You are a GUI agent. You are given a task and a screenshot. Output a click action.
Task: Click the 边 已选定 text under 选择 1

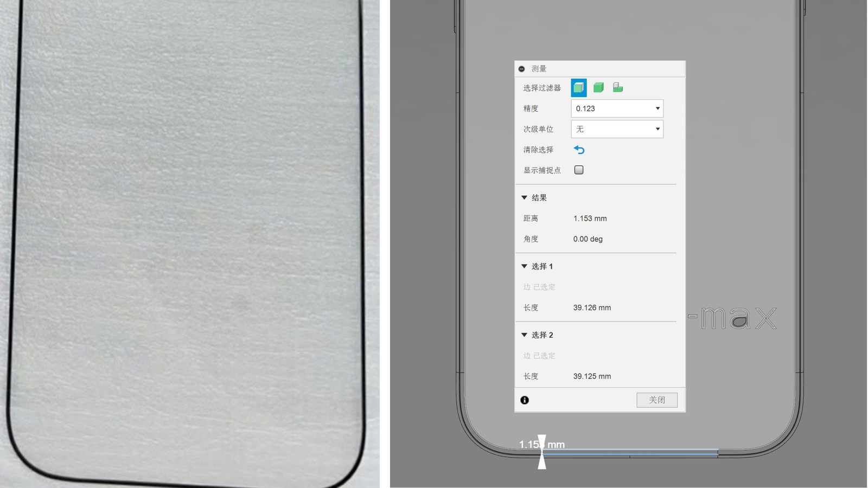pos(539,287)
